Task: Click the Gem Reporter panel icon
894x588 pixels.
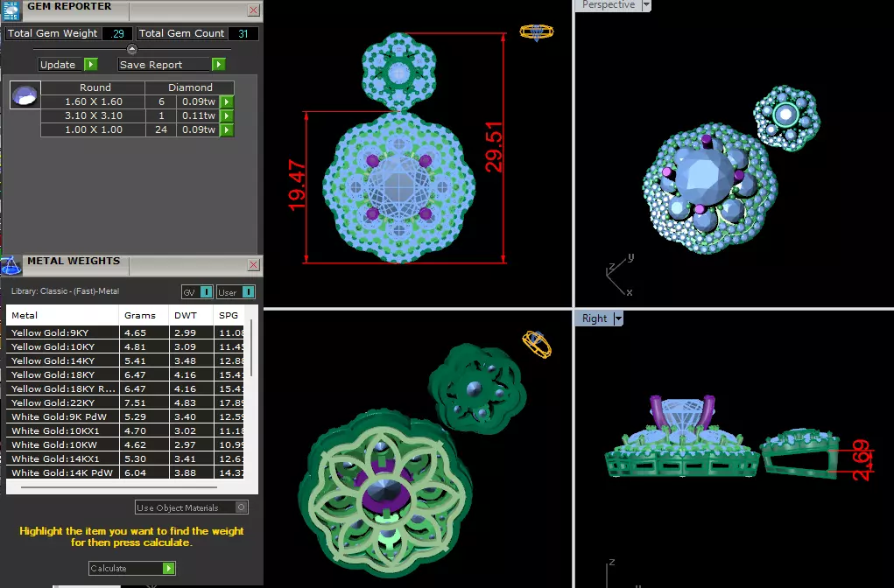Action: click(x=11, y=10)
